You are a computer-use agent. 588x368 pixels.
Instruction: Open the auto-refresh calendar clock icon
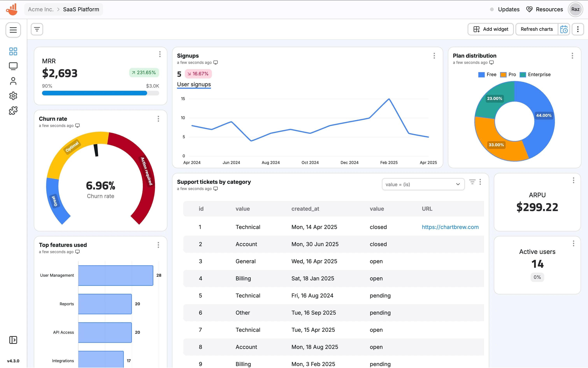[564, 29]
